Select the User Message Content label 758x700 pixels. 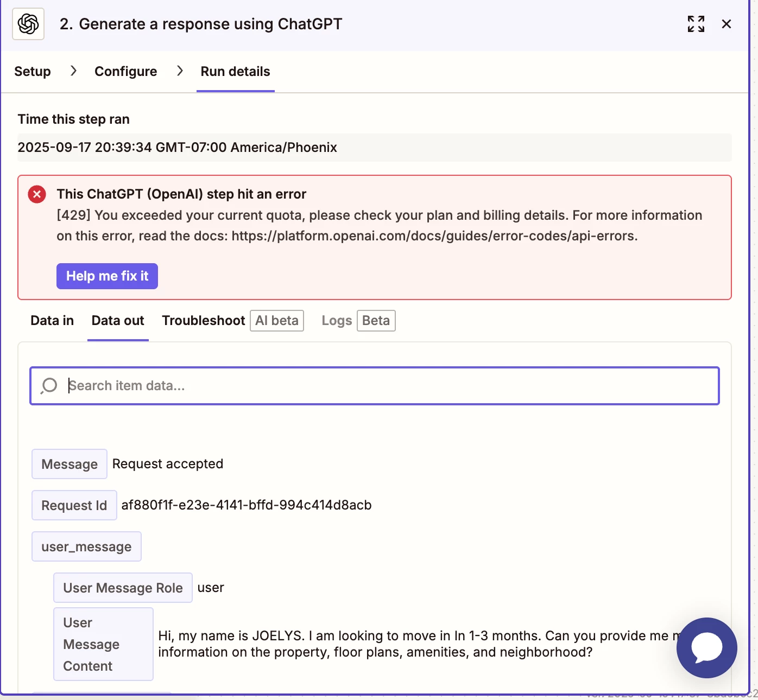coord(103,644)
